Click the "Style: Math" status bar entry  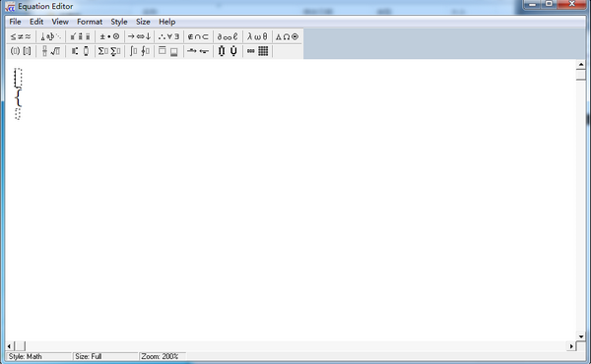38,356
